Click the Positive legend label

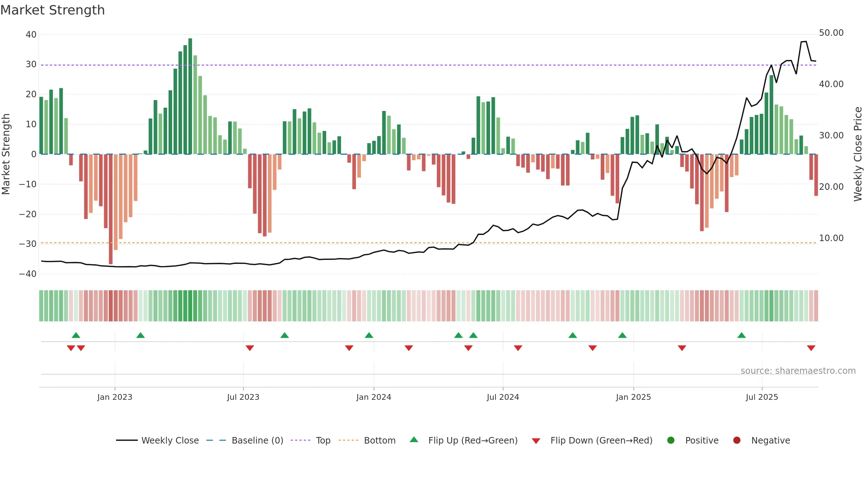[702, 440]
